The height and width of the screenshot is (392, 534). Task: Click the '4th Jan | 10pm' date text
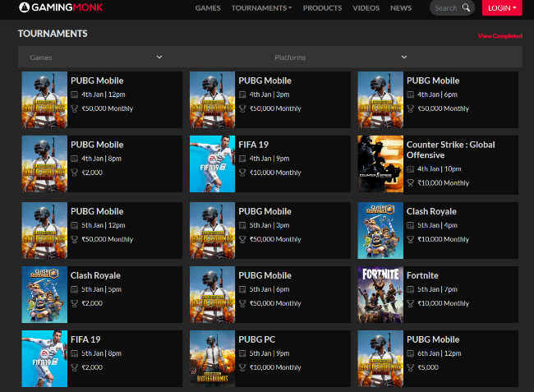tap(440, 169)
